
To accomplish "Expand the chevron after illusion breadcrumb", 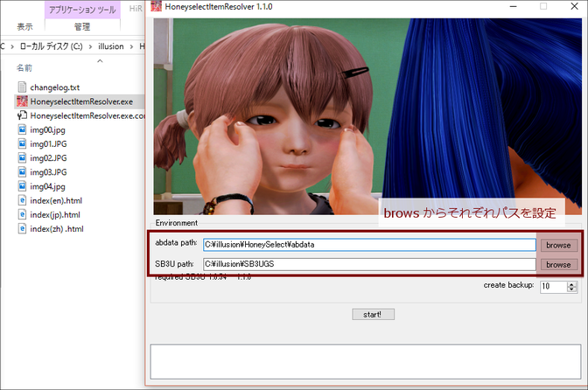I will tap(131, 46).
